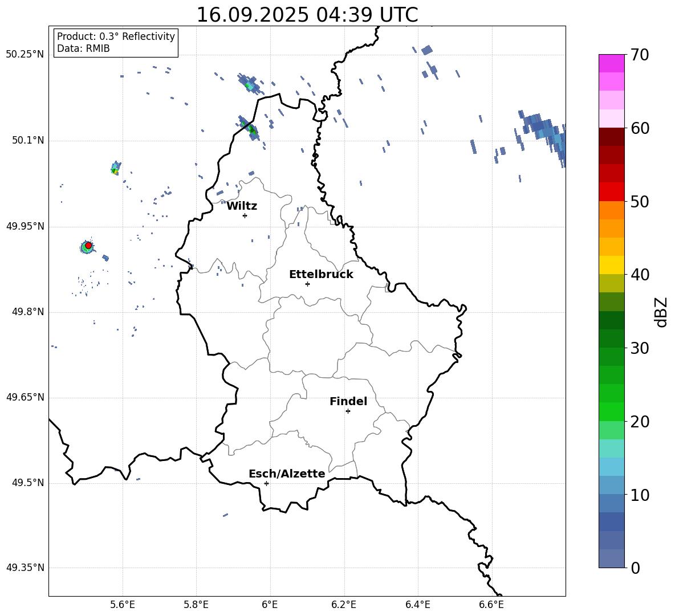Viewport: 675px width, 616px height.
Task: Click the colorbar 70 tick label
Action: click(640, 55)
